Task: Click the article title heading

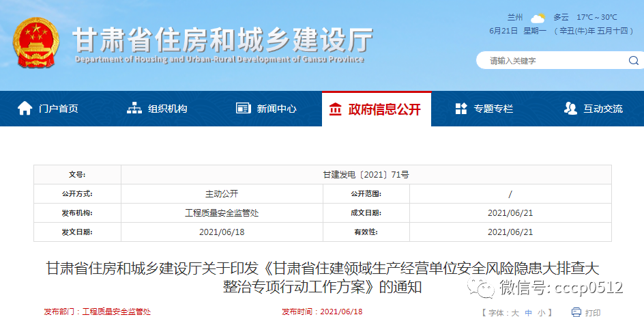Action: point(323,277)
